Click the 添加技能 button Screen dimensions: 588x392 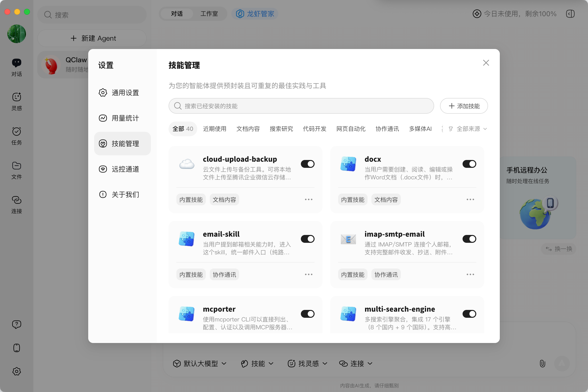click(x=464, y=106)
